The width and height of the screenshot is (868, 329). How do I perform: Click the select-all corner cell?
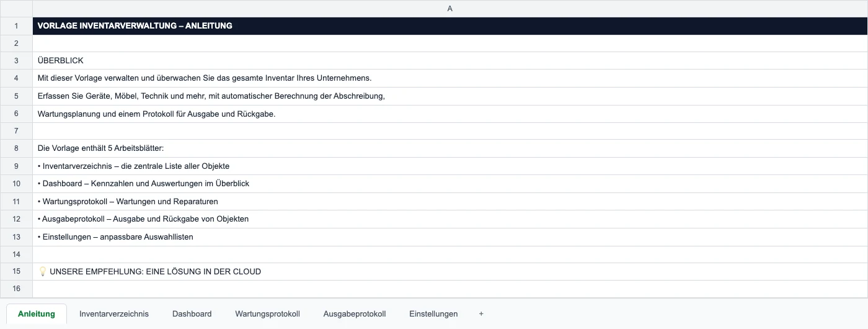pos(16,9)
